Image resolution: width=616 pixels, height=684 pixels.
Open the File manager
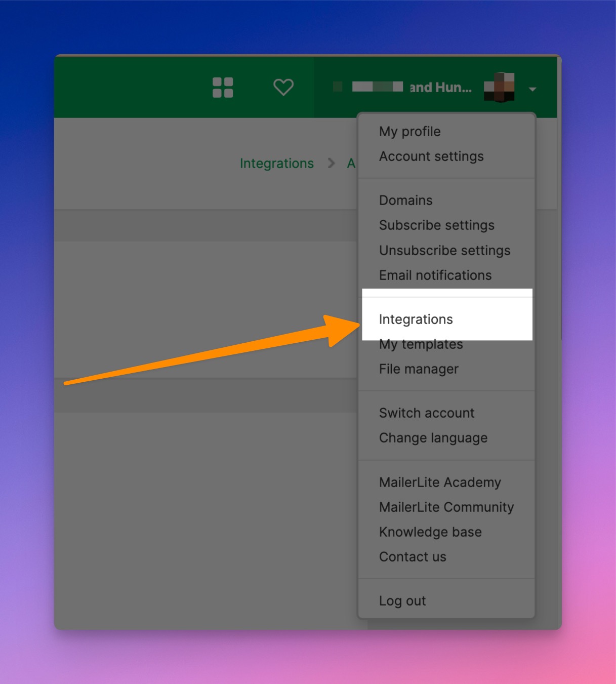click(419, 369)
